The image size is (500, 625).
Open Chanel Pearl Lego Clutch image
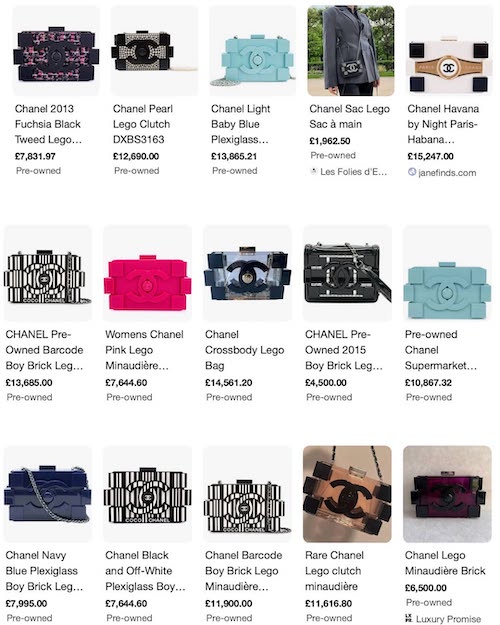[x=154, y=51]
